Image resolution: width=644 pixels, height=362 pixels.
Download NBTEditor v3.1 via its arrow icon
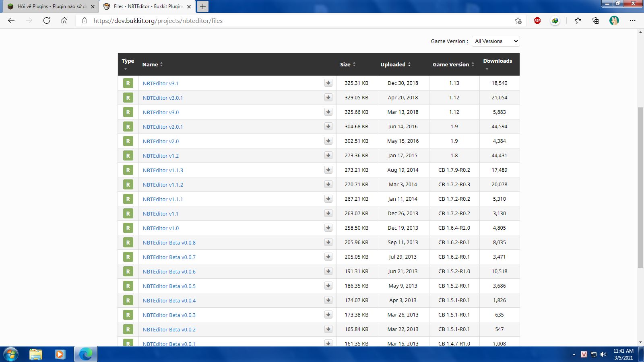pyautogui.click(x=328, y=83)
